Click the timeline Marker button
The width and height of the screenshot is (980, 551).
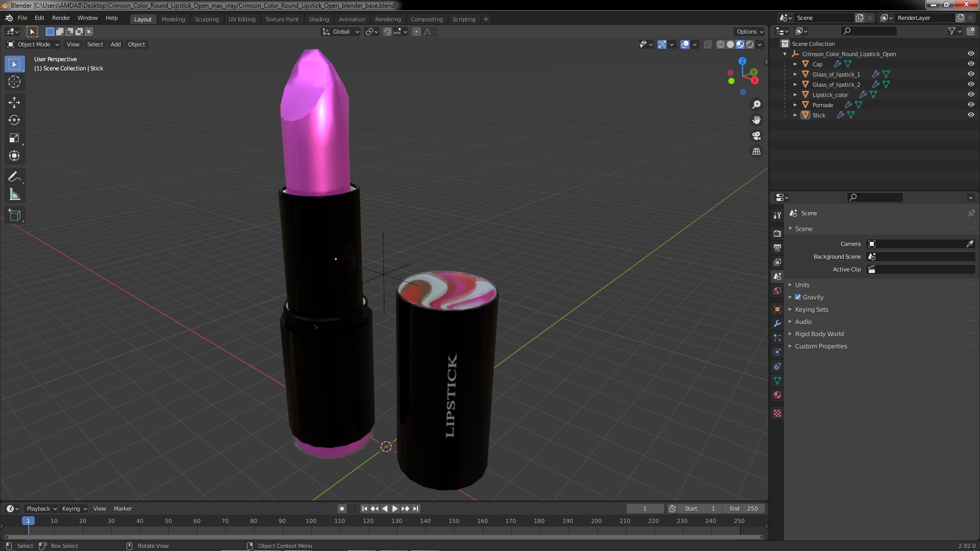point(122,509)
